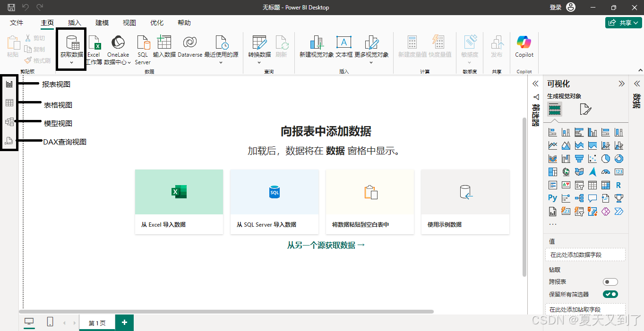Switch to desktop layout icon at bottom

click(29, 322)
